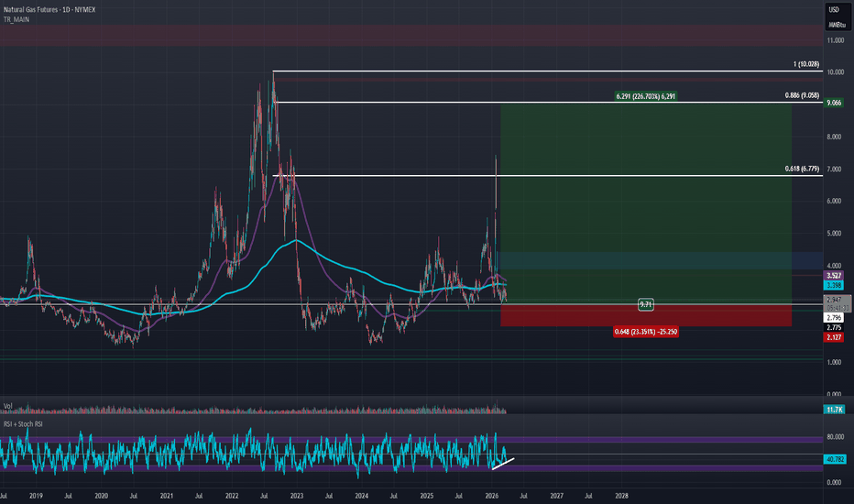Image resolution: width=854 pixels, height=504 pixels.
Task: Click the 2026 label on time axis
Action: [x=492, y=495]
